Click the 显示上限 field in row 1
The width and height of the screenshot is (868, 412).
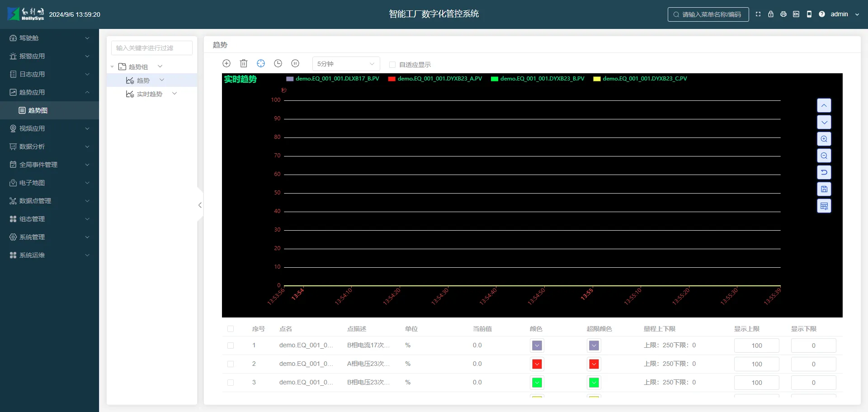click(757, 346)
